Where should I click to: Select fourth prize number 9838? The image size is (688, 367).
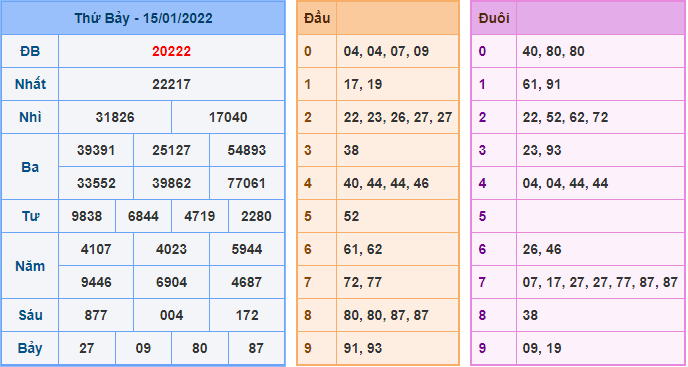click(87, 216)
